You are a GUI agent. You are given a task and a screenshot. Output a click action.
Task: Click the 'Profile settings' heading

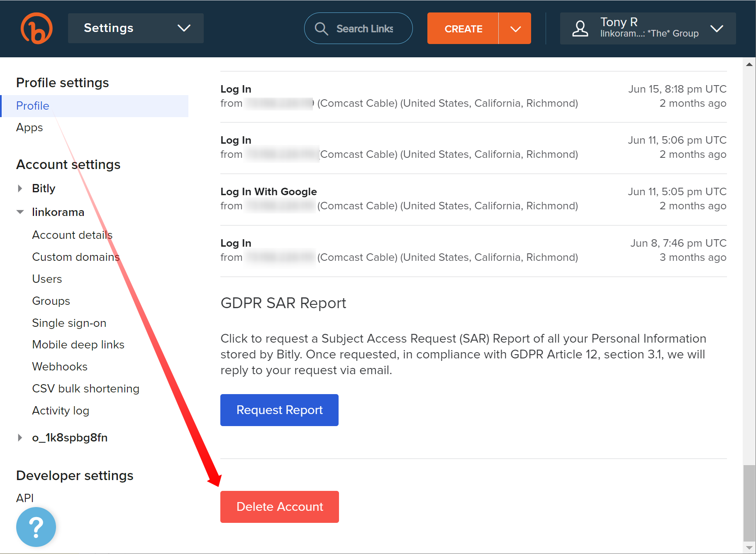pos(63,83)
